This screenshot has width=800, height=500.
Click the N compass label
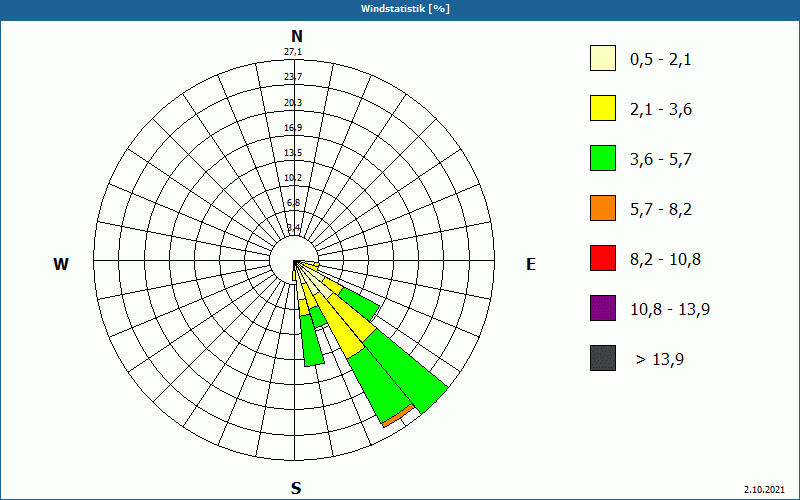296,36
